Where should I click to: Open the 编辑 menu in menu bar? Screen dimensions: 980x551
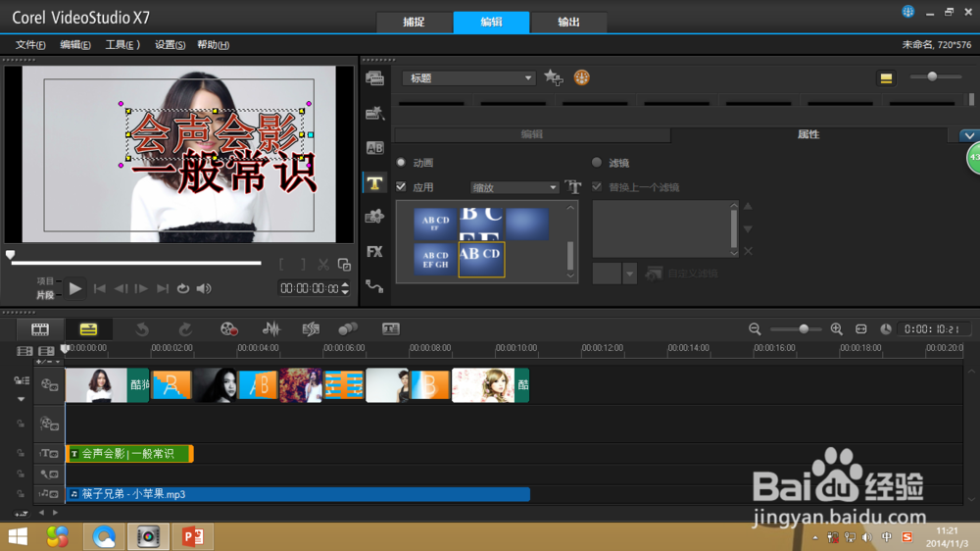tap(75, 45)
